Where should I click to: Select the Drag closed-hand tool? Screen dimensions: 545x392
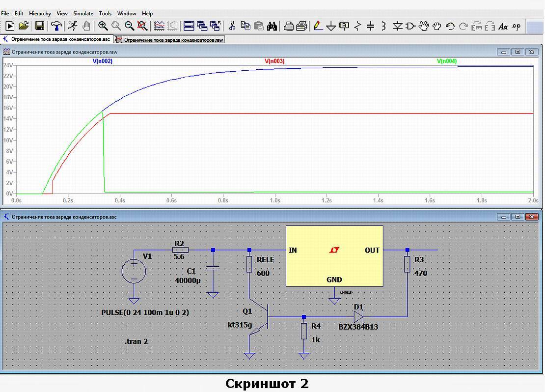tap(437, 26)
